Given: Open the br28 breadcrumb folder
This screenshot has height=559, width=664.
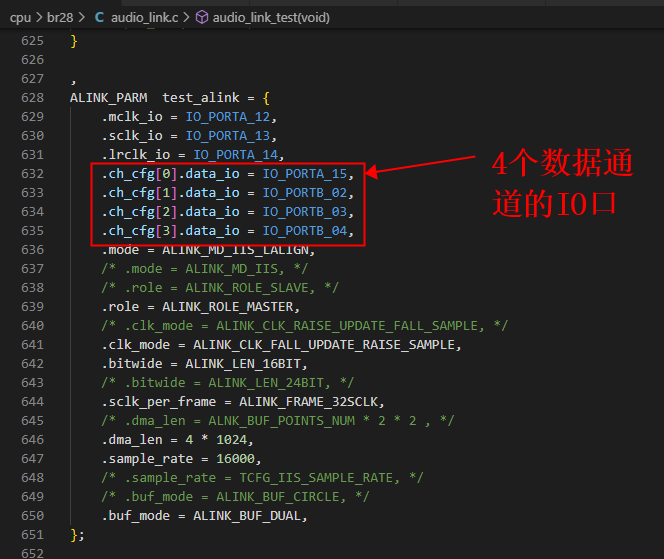Looking at the screenshot, I should (60, 17).
